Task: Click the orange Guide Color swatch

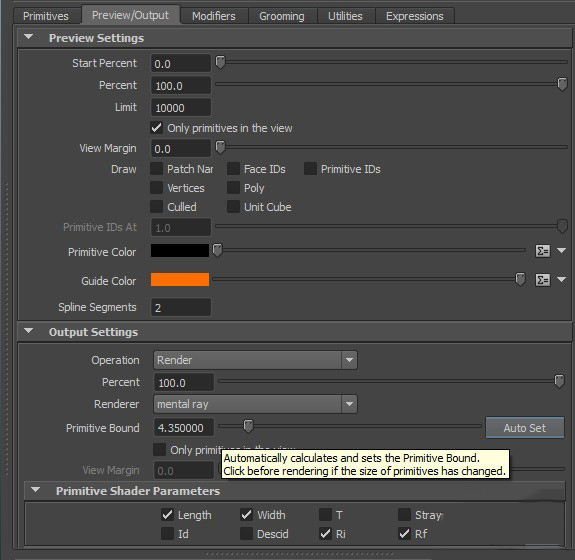Action: coord(180,279)
